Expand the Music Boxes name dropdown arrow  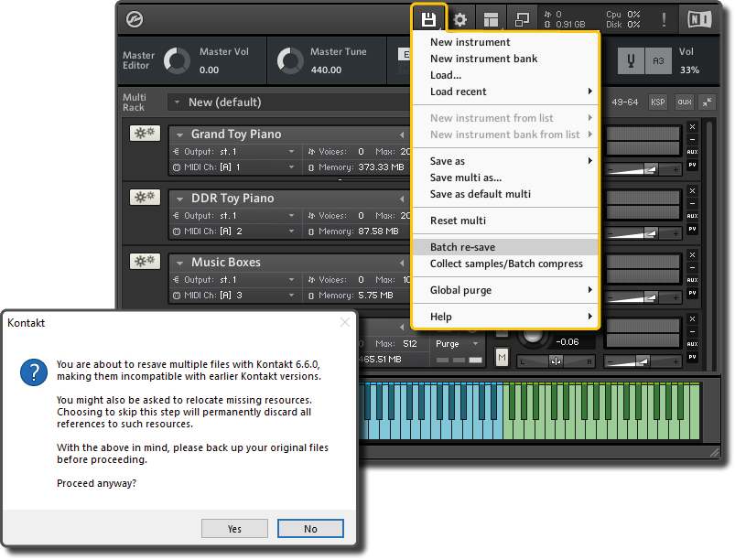tap(179, 263)
